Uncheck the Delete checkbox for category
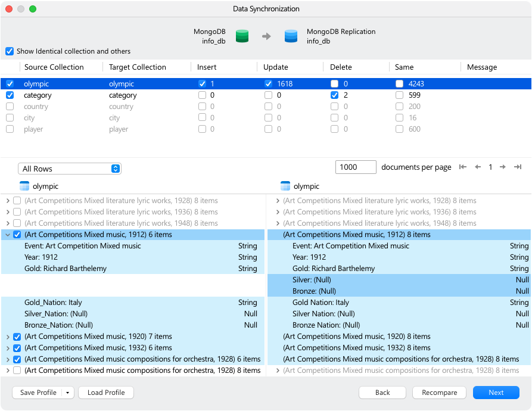 pos(335,95)
